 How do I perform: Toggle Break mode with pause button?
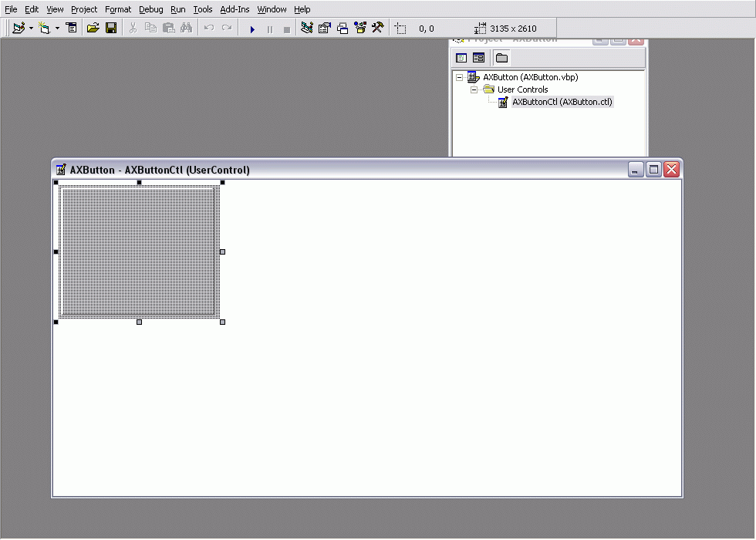270,28
